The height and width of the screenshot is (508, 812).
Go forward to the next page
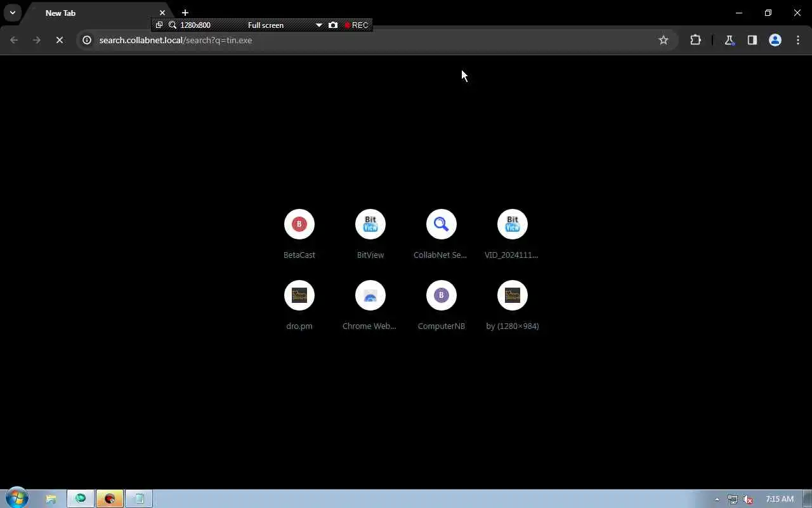pos(37,40)
